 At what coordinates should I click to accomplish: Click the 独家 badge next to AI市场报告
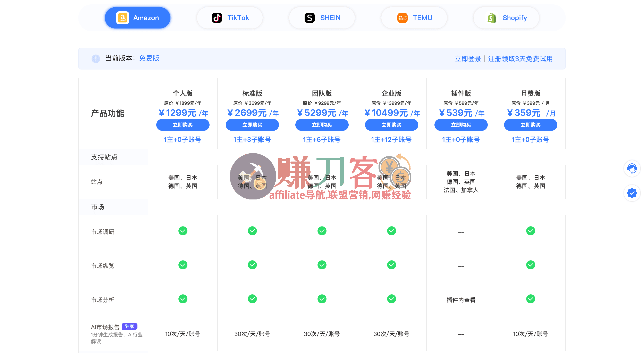click(129, 327)
